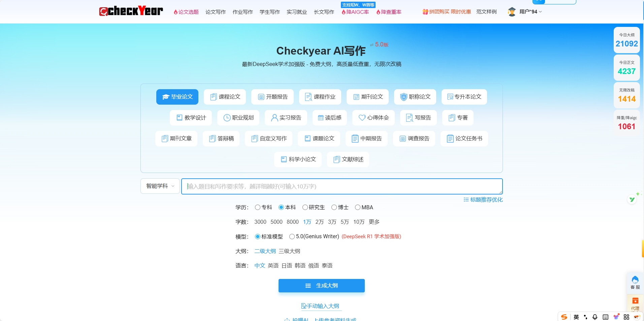This screenshot has width=644, height=321.
Task: Choose 文献综述 document type
Action: [348, 159]
